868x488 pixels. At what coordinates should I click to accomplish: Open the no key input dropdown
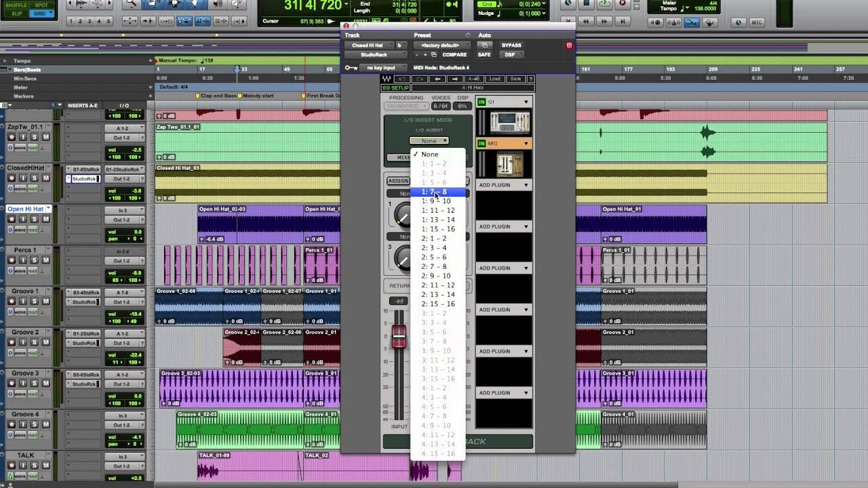(x=383, y=68)
